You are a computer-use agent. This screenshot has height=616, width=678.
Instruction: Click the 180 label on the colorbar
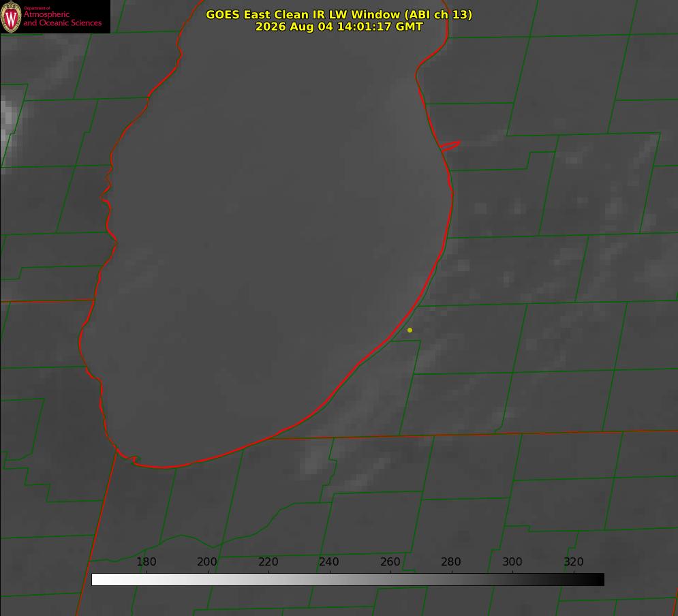[146, 561]
